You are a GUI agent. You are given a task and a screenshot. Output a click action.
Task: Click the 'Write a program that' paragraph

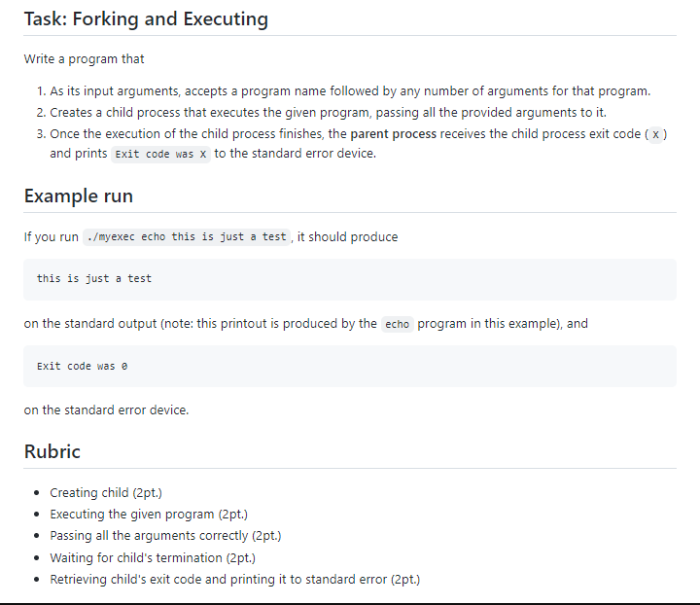84,59
